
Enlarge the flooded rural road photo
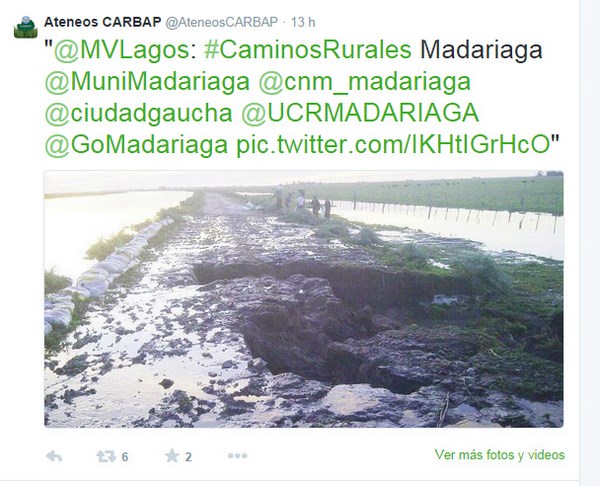(x=304, y=299)
